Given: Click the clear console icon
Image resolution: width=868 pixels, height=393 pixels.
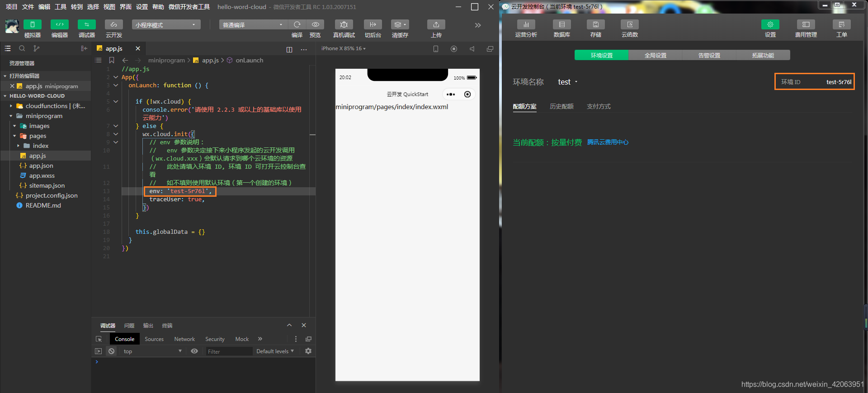Looking at the screenshot, I should pos(112,351).
